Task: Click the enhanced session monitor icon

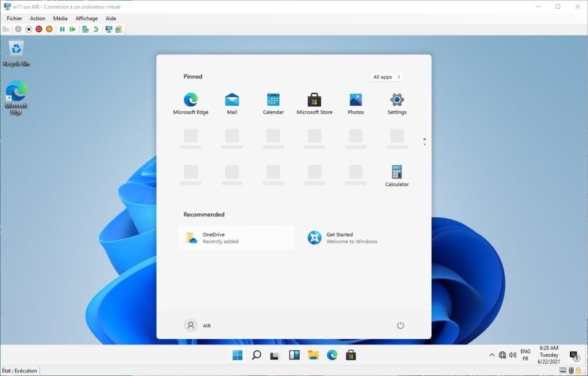Action: pyautogui.click(x=109, y=29)
